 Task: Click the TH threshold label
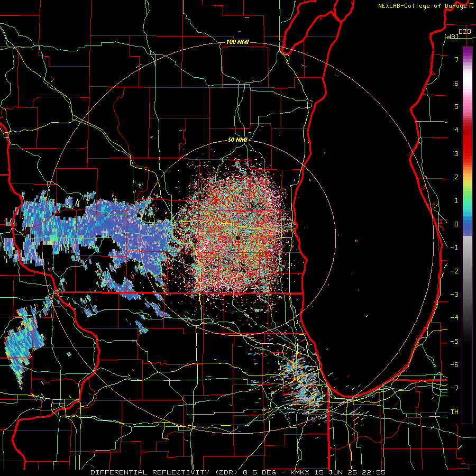pos(454,412)
